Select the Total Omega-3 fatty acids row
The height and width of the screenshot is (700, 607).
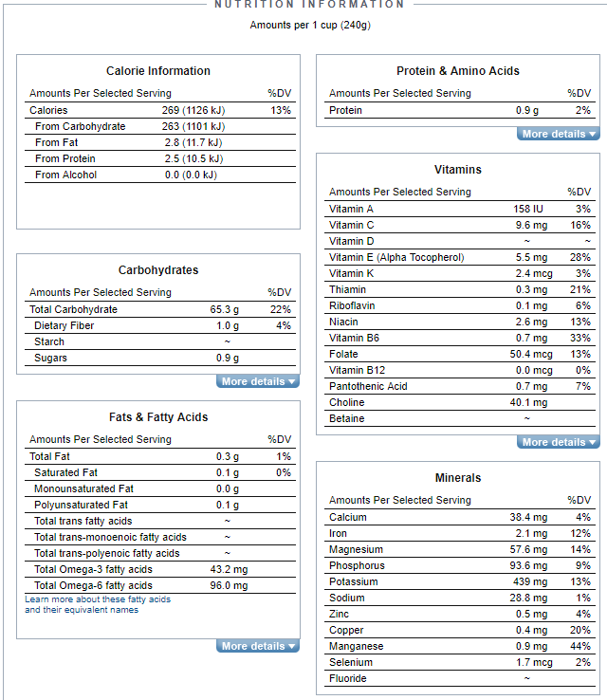(x=160, y=569)
